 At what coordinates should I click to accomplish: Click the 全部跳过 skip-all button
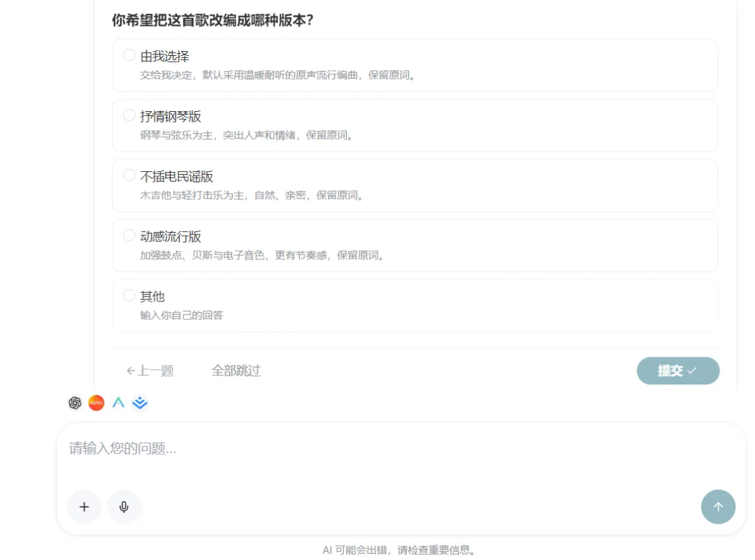236,371
